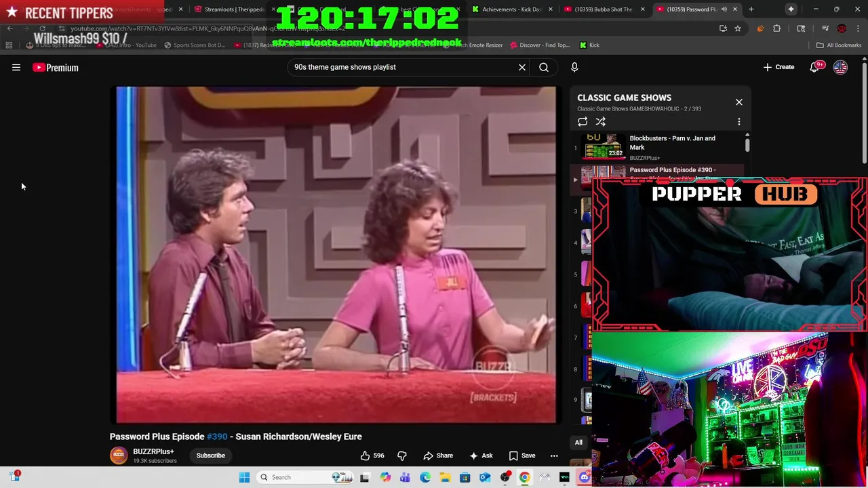Open Outlook from taskbar

(x=485, y=477)
